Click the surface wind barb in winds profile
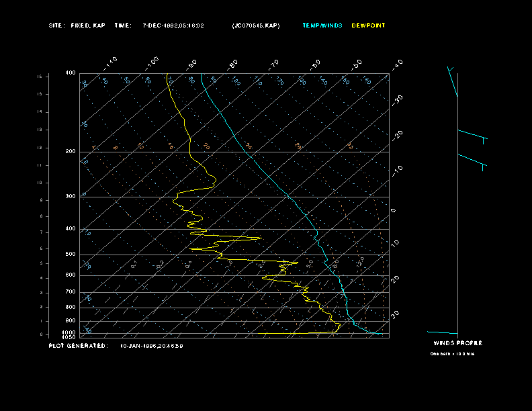 [443, 332]
